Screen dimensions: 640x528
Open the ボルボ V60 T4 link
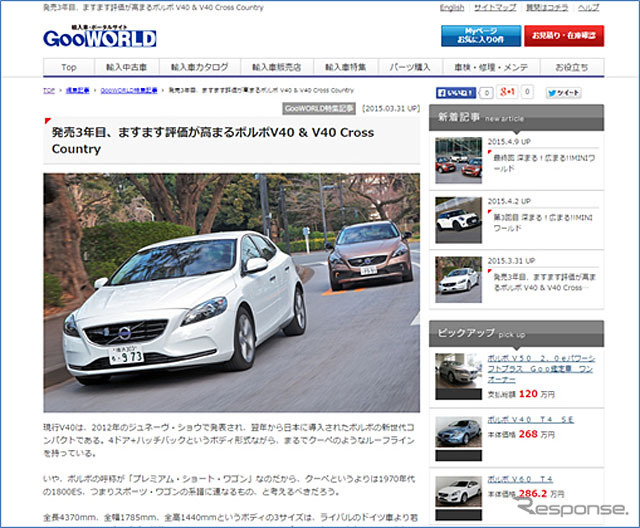520,479
